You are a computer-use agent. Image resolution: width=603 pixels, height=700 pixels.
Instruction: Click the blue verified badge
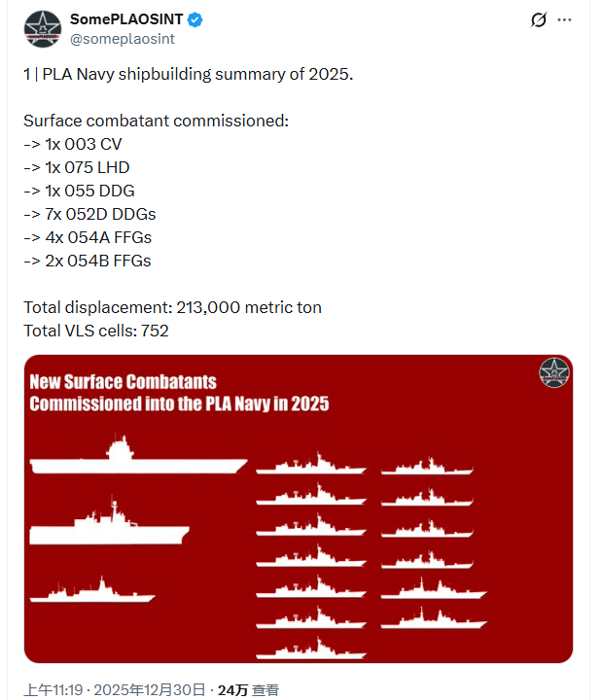(196, 19)
